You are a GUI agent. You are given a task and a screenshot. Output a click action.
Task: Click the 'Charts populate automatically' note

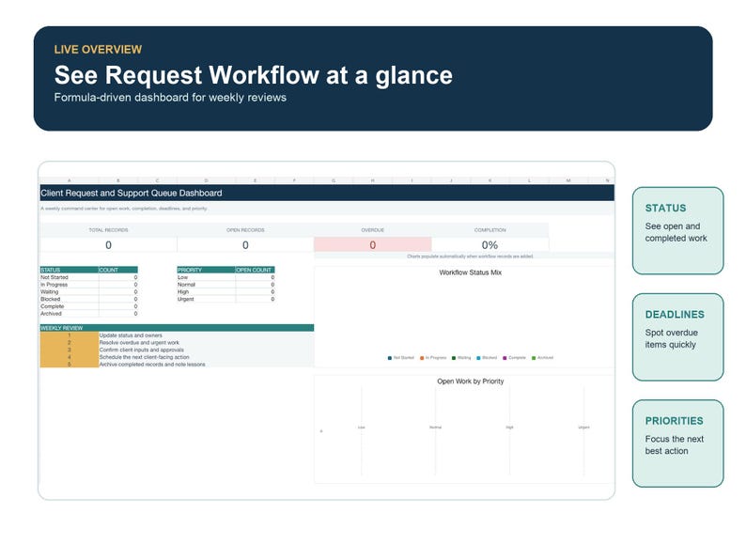pos(470,256)
